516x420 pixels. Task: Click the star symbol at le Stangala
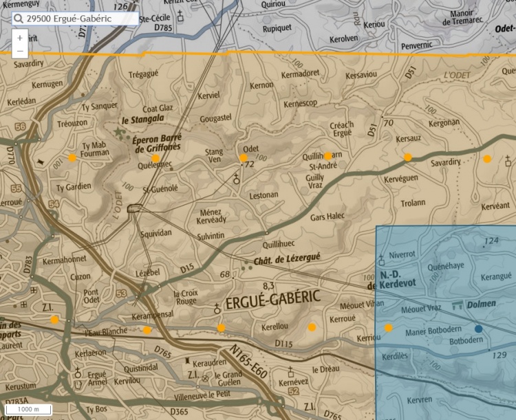[x=120, y=131]
